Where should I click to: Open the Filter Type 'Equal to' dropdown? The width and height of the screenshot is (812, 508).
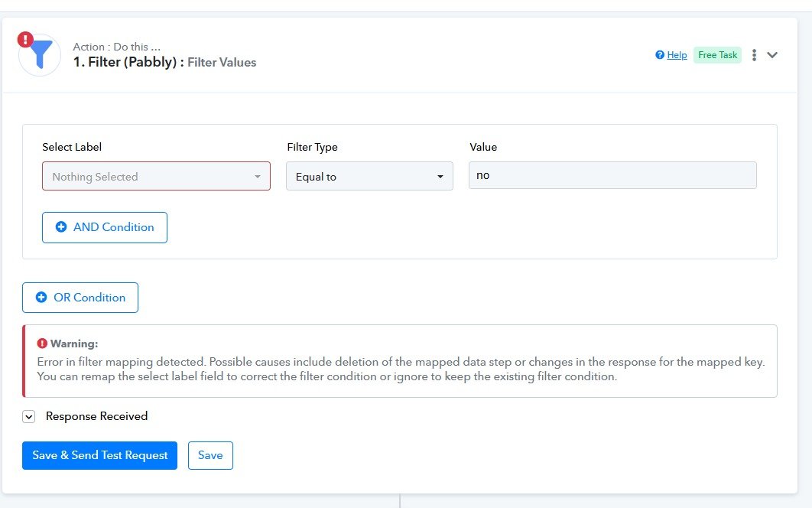tap(369, 176)
